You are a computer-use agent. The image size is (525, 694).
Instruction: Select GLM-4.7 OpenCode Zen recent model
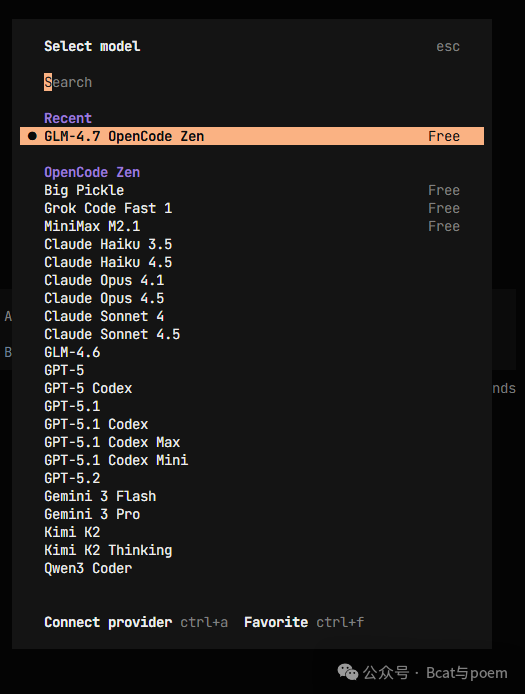pos(251,136)
